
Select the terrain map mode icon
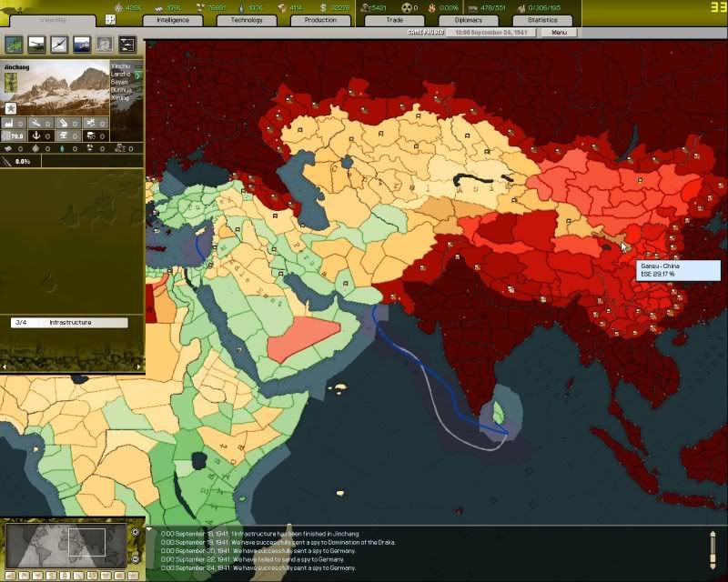point(15,44)
